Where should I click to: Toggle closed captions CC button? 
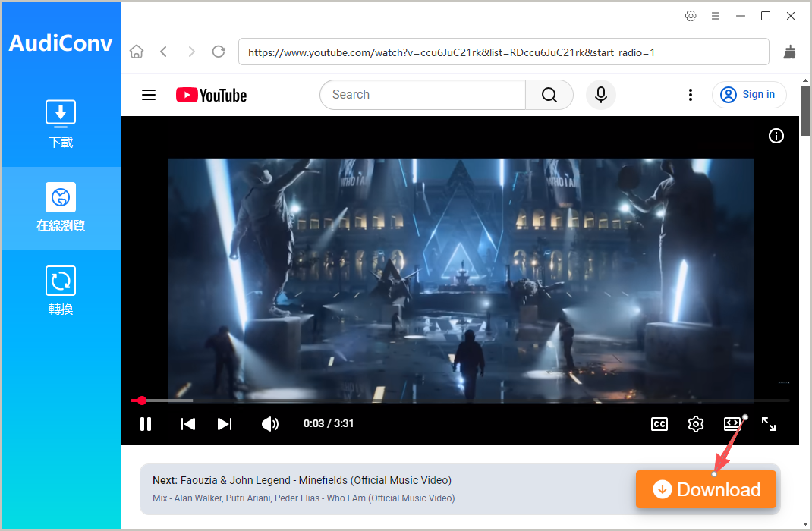pyautogui.click(x=659, y=424)
